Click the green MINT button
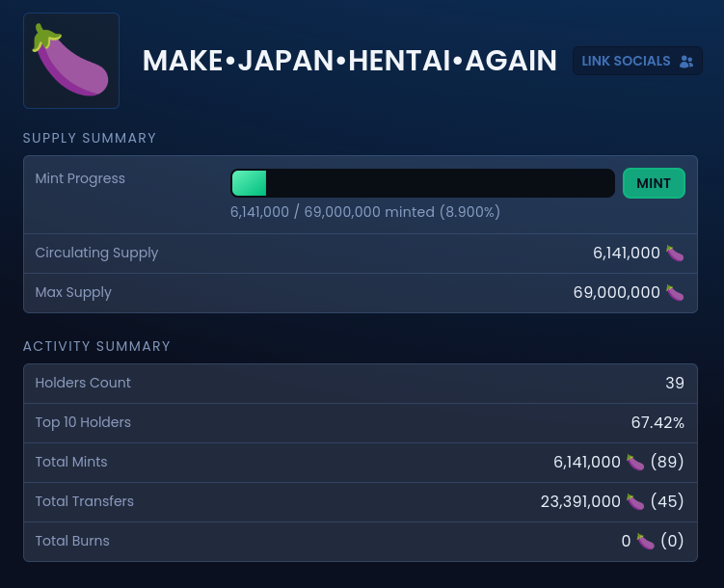The width and height of the screenshot is (724, 588). (654, 183)
